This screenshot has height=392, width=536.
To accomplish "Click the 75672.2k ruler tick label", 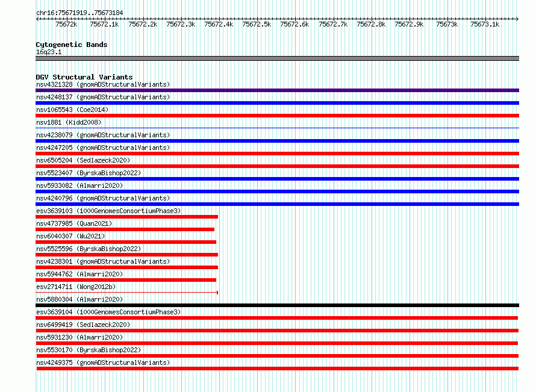I will click(x=143, y=24).
